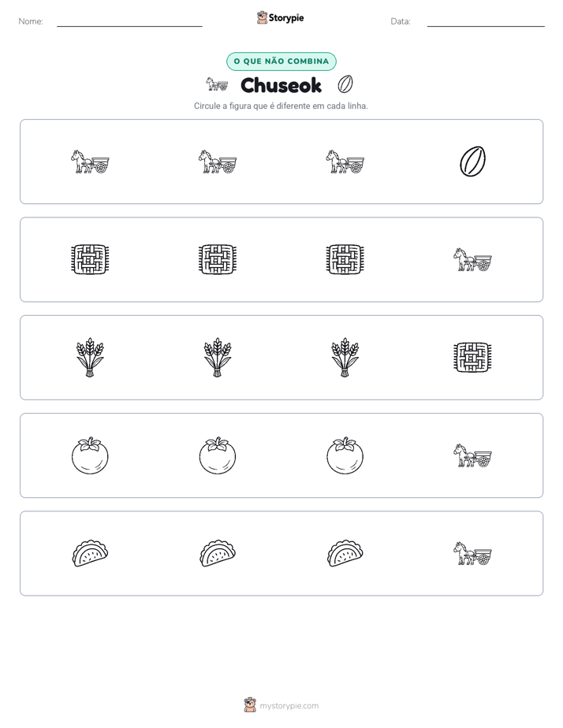Screen dimensions: 563x728
Task: Click the Storypie logo at top
Action: (281, 17)
